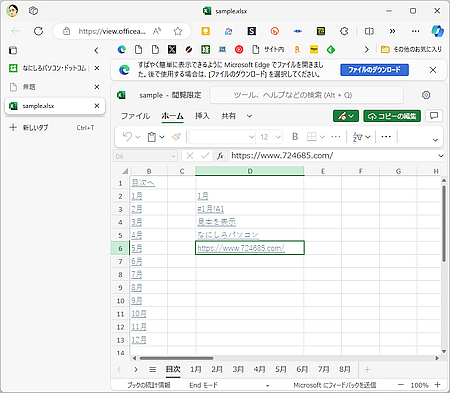Viewport: 450px width, 393px height.
Task: Click the Excel search box
Action: [307, 95]
